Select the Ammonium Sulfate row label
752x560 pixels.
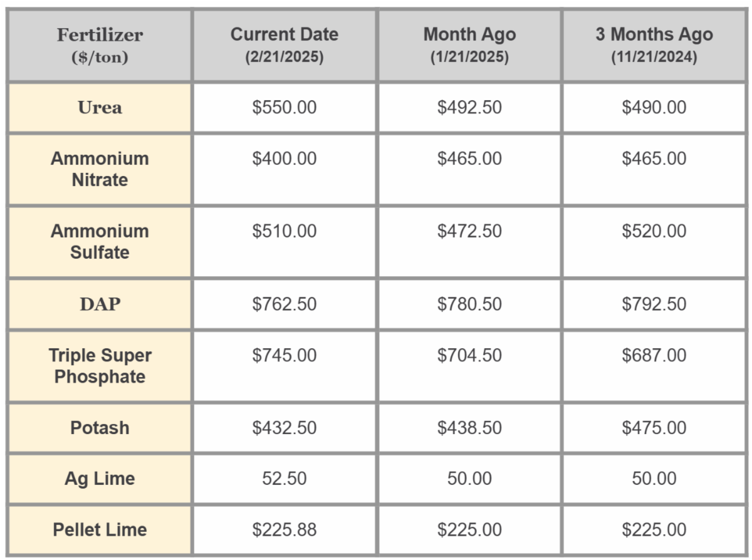100,242
